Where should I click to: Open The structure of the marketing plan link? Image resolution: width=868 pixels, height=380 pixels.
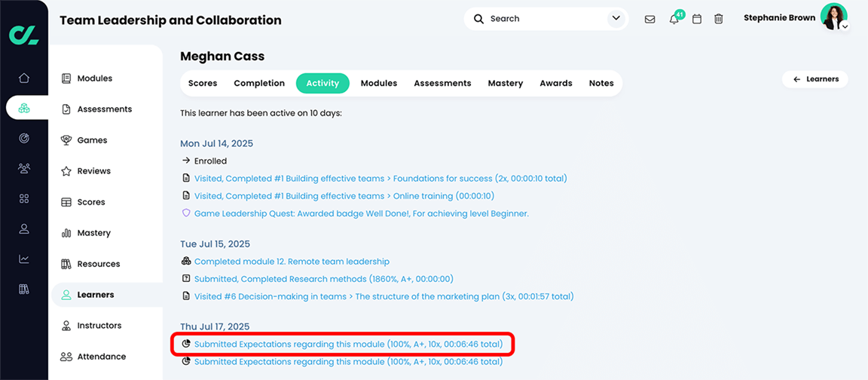click(384, 296)
